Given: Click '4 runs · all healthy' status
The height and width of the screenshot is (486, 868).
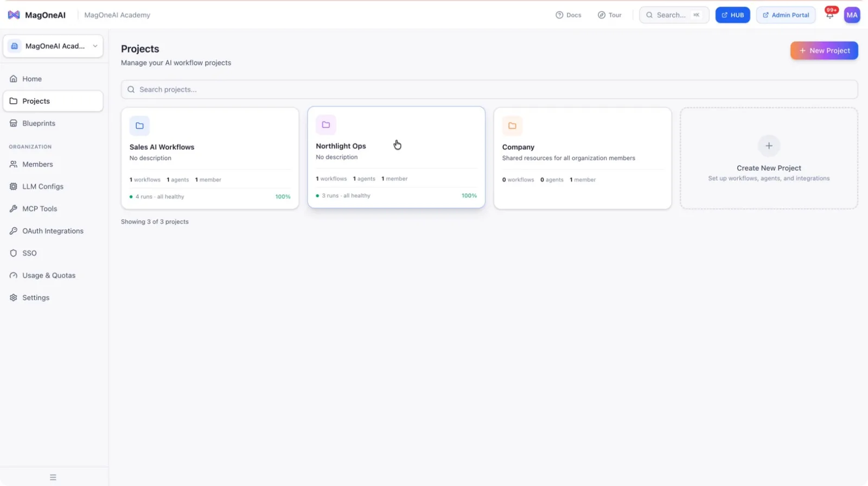Looking at the screenshot, I should point(159,197).
